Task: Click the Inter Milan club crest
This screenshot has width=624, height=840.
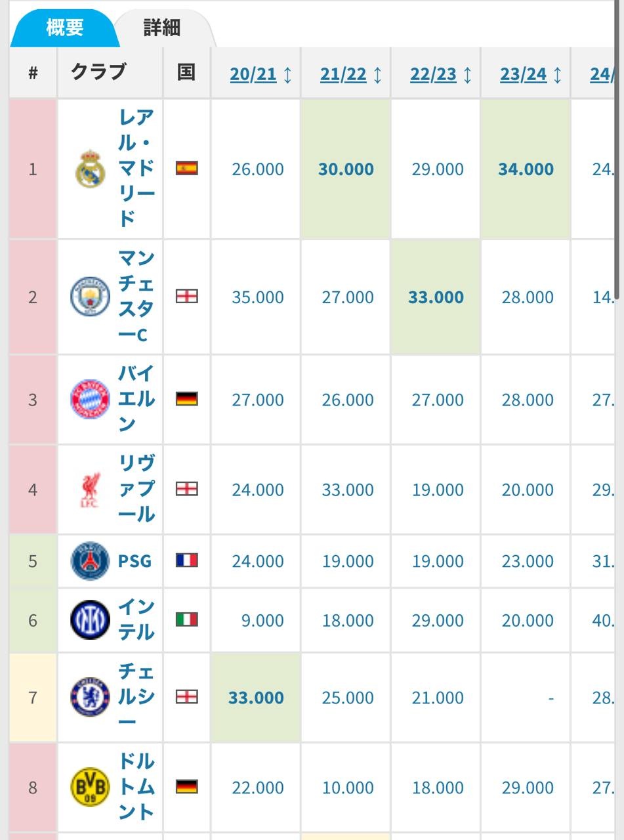Action: (91, 620)
